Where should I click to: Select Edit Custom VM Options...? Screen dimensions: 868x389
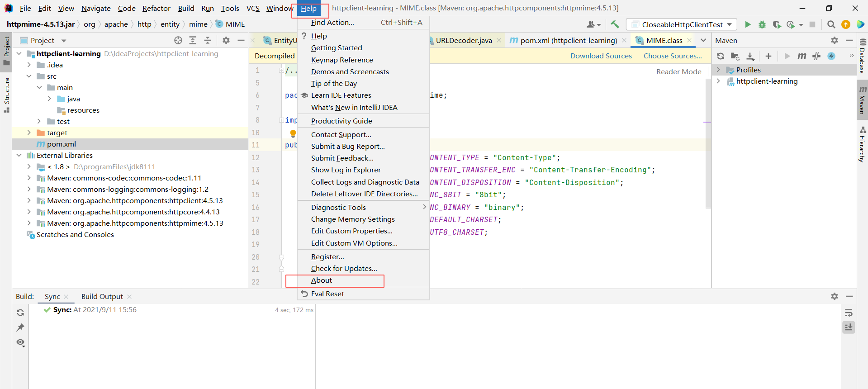pos(363,243)
